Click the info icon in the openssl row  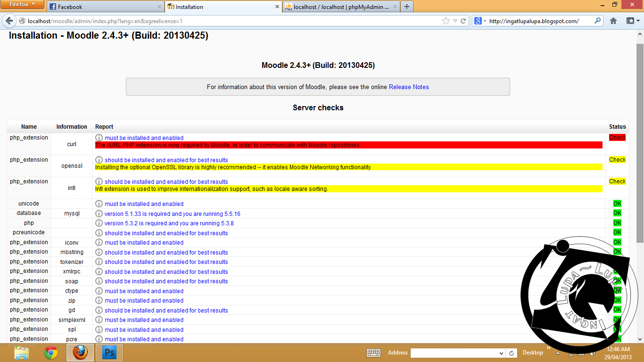click(99, 160)
